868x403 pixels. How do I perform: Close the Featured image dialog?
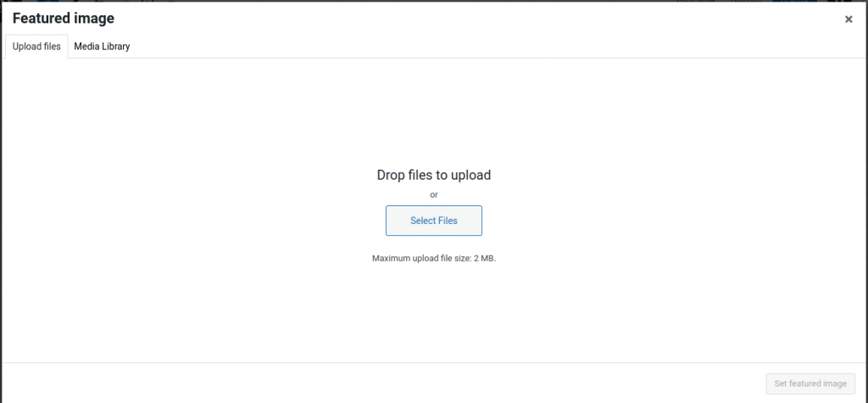pyautogui.click(x=848, y=20)
